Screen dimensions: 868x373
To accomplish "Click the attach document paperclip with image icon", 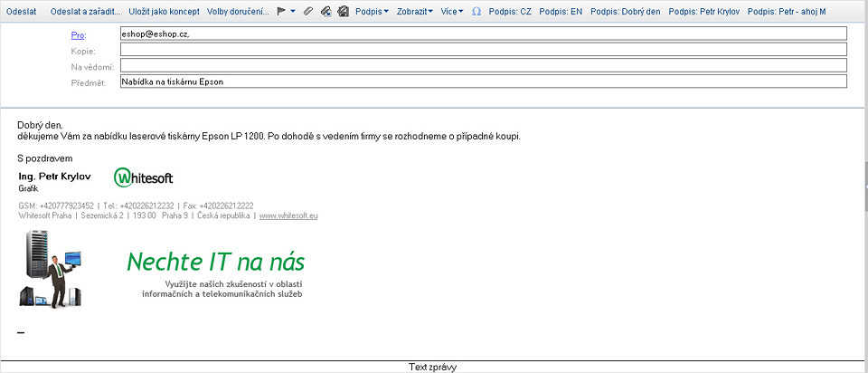I will tap(325, 12).
